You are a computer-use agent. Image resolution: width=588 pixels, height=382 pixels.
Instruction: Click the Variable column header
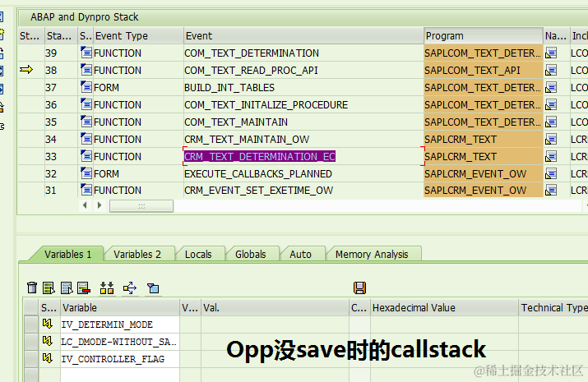120,308
